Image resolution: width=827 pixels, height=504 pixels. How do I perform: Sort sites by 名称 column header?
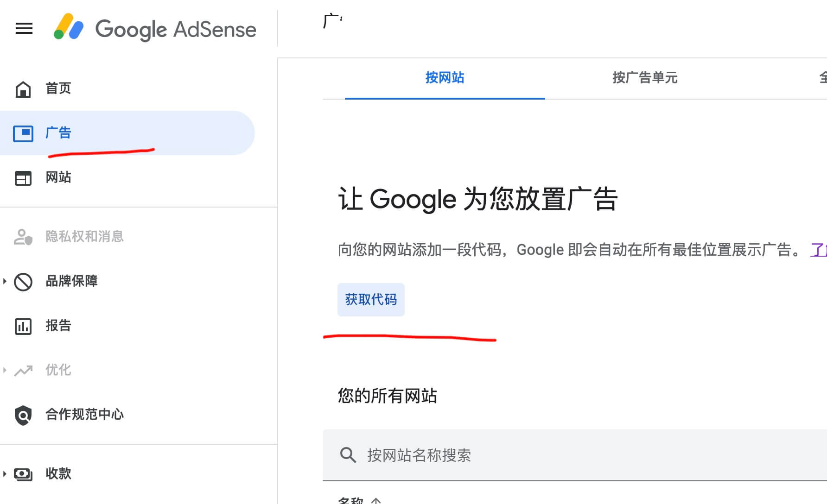[351, 500]
